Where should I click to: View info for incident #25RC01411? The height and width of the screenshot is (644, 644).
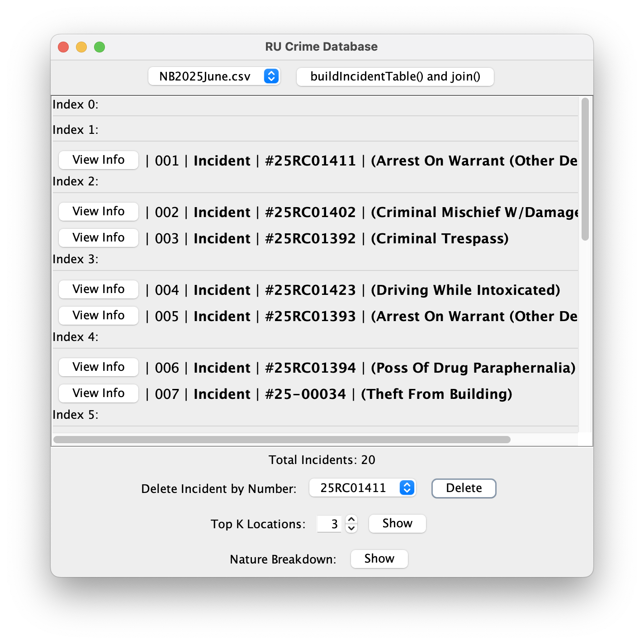98,160
